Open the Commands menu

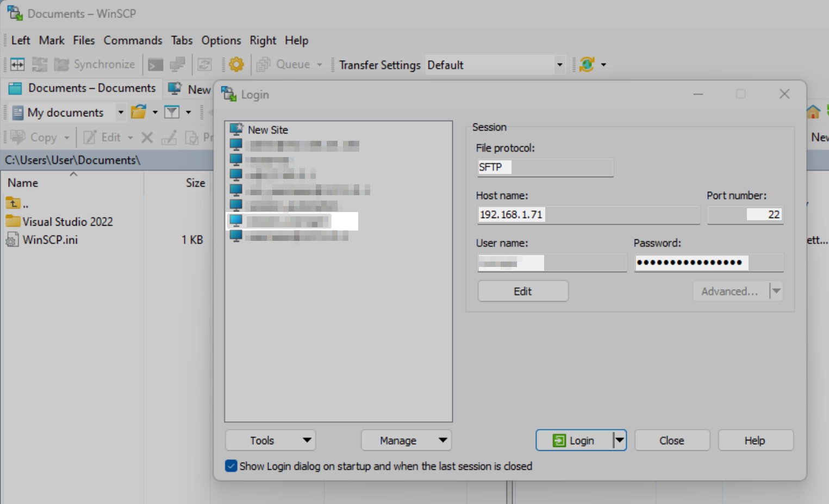click(x=133, y=40)
